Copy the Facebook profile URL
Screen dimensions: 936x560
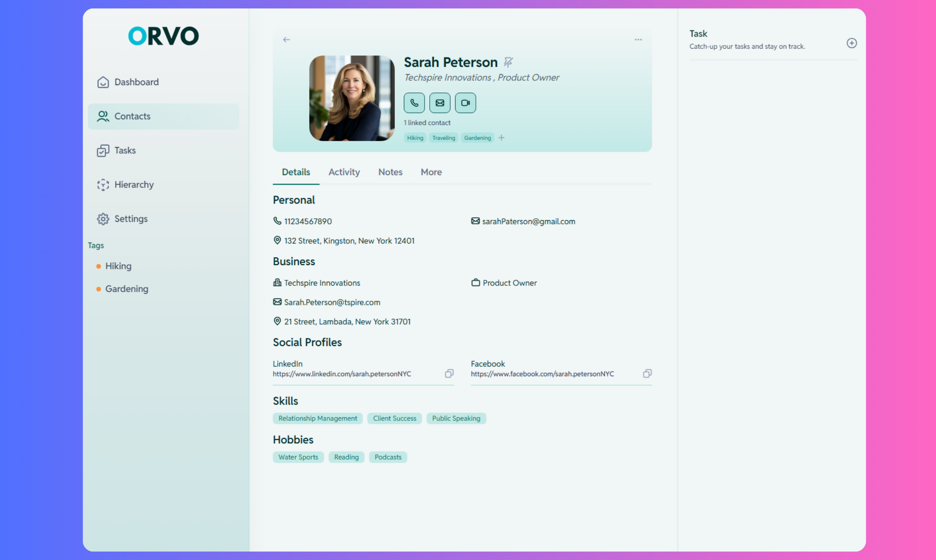pos(647,374)
